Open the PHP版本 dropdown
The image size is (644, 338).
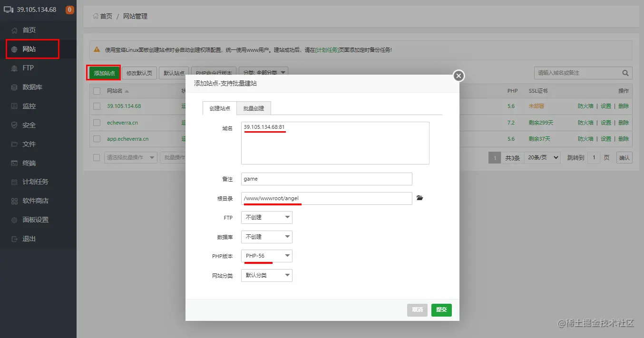(x=267, y=256)
